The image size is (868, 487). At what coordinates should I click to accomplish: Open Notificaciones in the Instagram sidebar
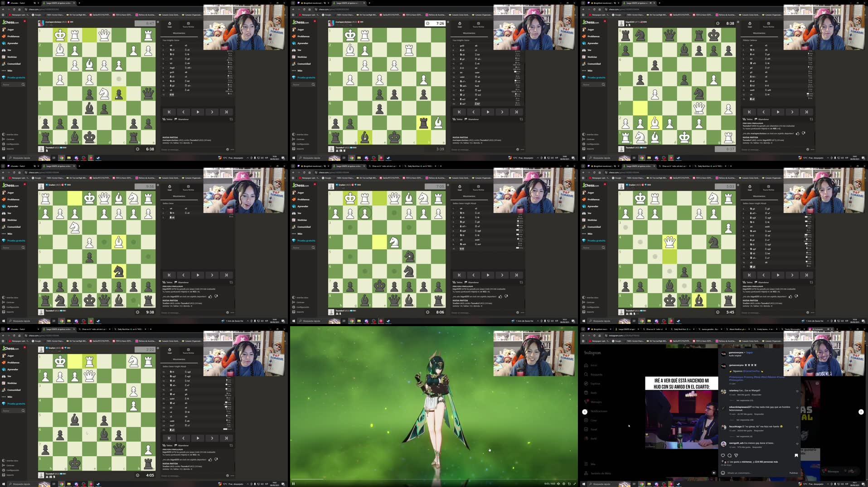pyautogui.click(x=596, y=411)
